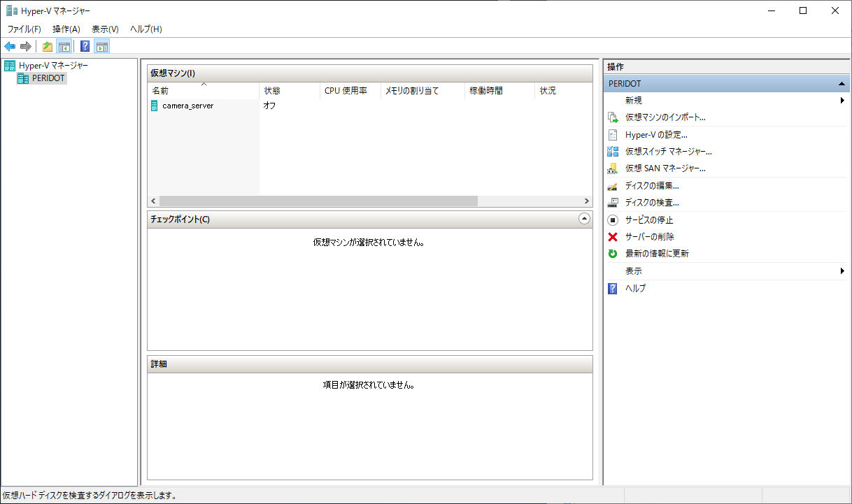Click サービスの停止 action

coord(649,219)
